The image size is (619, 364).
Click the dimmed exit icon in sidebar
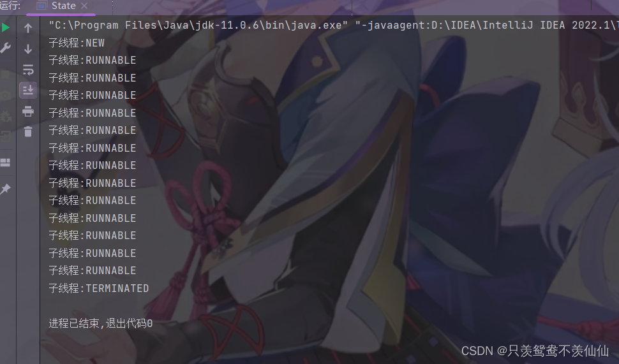[6, 136]
